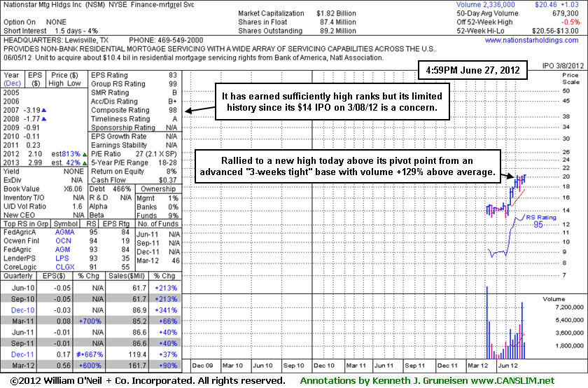Click the P/E Ratio 27 row
Screen dimensions: 588x388
pyautogui.click(x=134, y=154)
